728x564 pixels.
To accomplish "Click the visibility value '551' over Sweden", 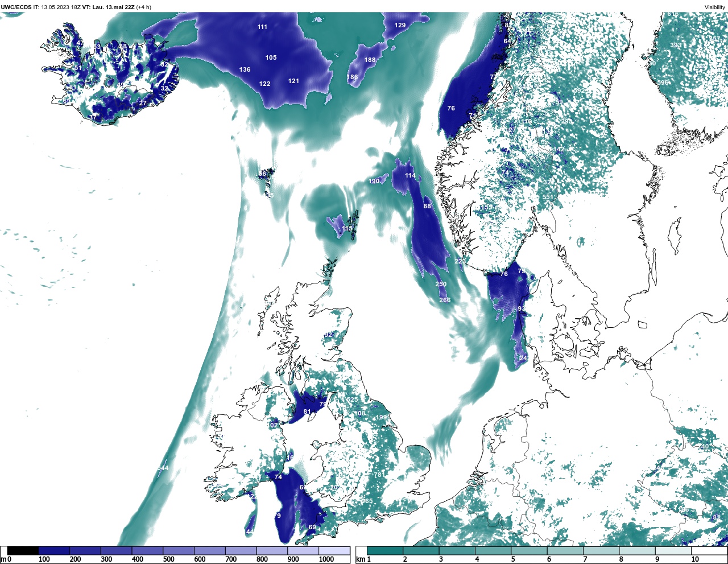I will 547,197.
